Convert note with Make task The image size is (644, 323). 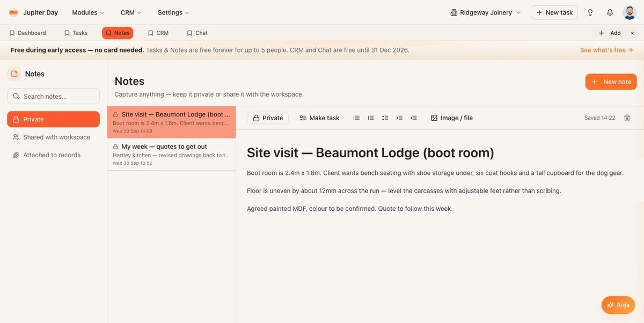[x=319, y=118]
